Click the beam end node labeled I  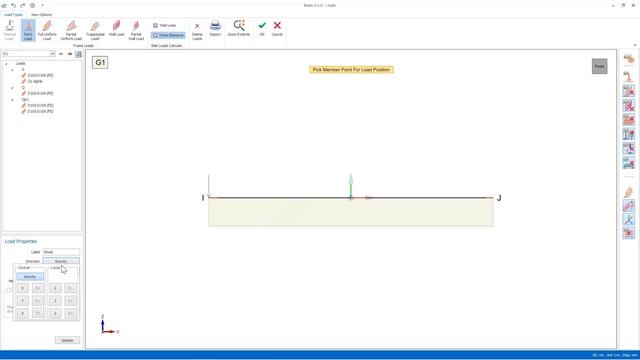[203, 198]
